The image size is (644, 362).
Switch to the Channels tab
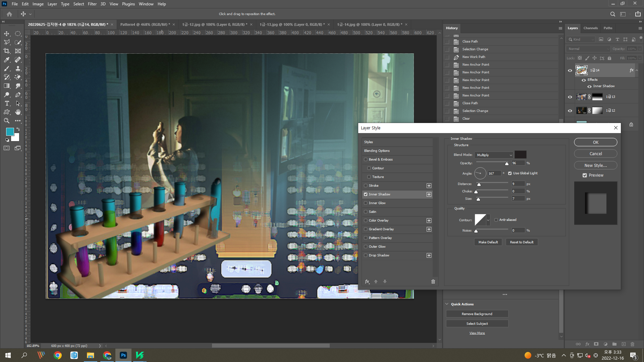click(x=590, y=28)
